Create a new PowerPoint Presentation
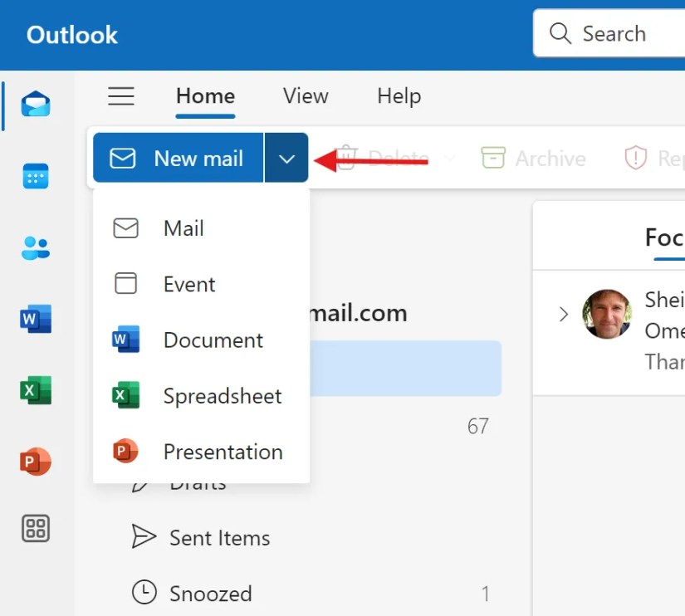685x616 pixels. tap(201, 452)
